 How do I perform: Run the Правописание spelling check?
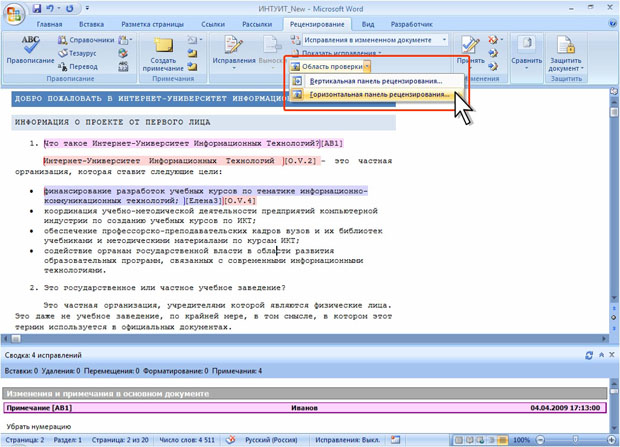tap(30, 49)
